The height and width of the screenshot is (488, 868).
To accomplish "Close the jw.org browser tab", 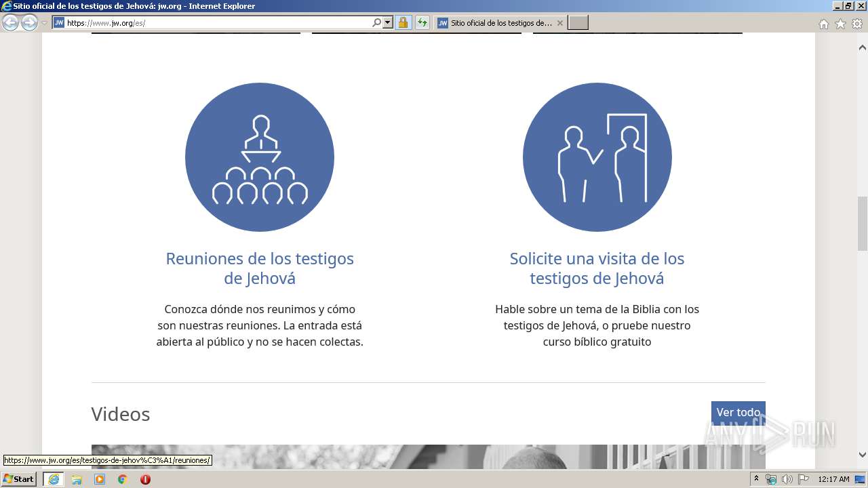I will pos(559,23).
